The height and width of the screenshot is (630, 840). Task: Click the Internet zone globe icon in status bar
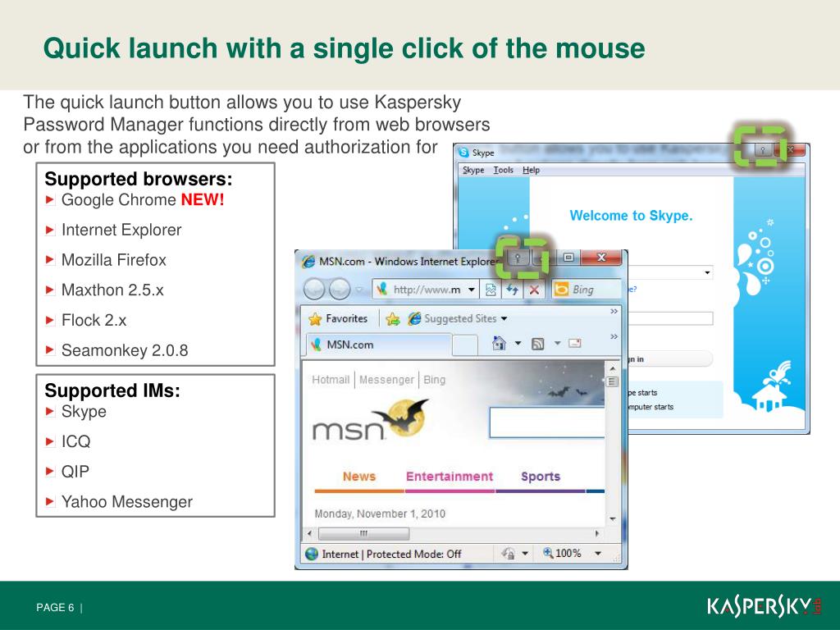click(x=311, y=554)
